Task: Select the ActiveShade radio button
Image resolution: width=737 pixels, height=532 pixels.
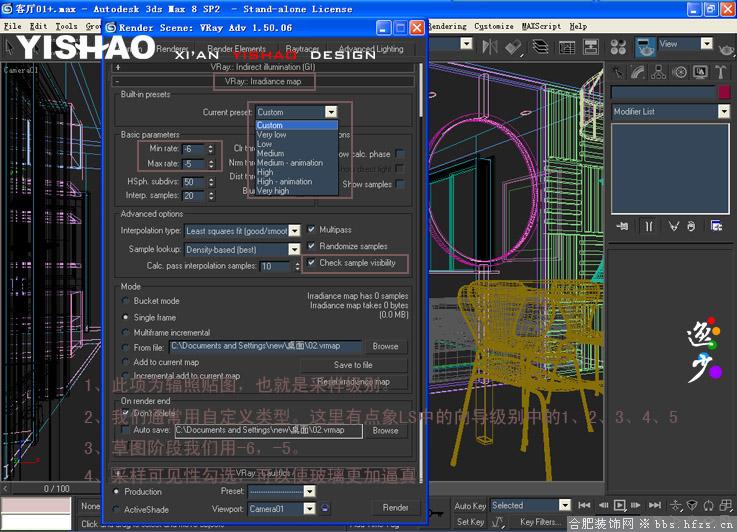Action: tap(116, 509)
